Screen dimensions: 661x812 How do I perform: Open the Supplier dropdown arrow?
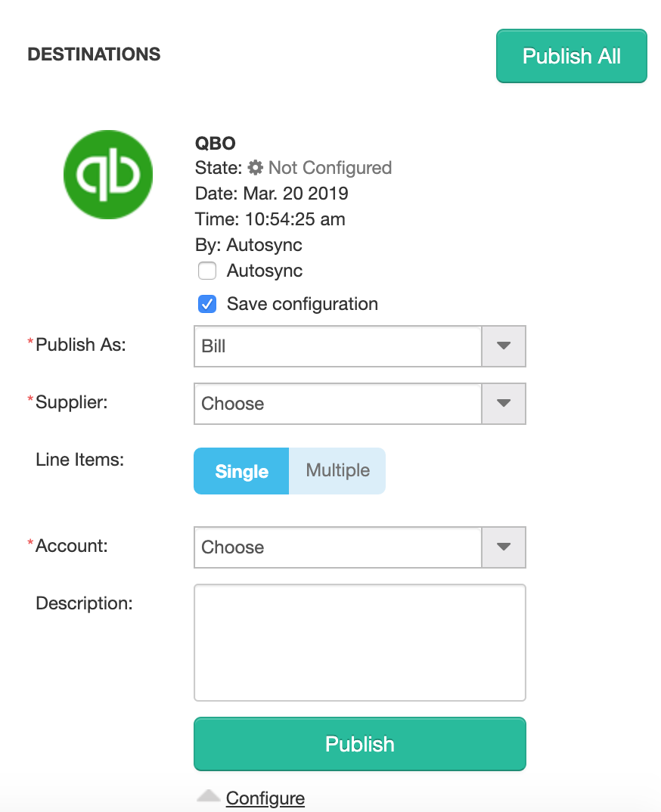(x=504, y=404)
